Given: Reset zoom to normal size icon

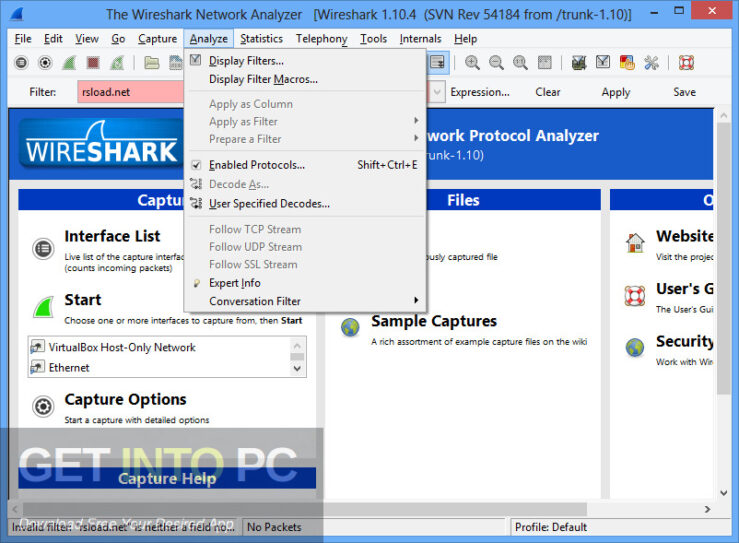Looking at the screenshot, I should pyautogui.click(x=520, y=63).
